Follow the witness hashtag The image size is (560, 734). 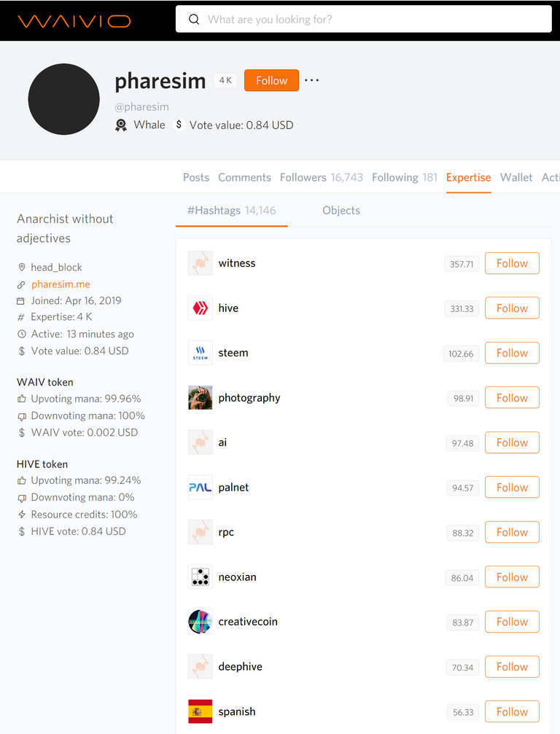coord(513,263)
